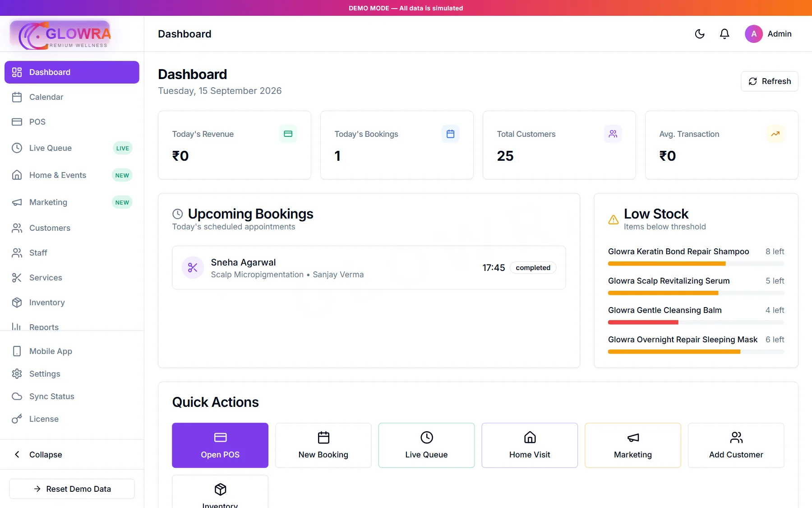Open notifications bell icon
The height and width of the screenshot is (508, 812).
pos(724,34)
